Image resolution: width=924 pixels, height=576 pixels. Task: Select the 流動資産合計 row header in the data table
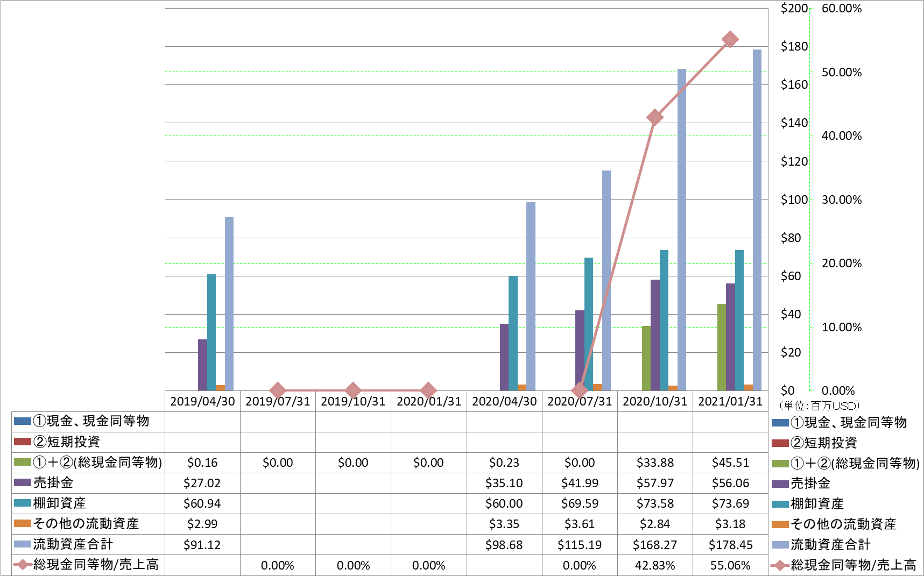click(x=88, y=544)
